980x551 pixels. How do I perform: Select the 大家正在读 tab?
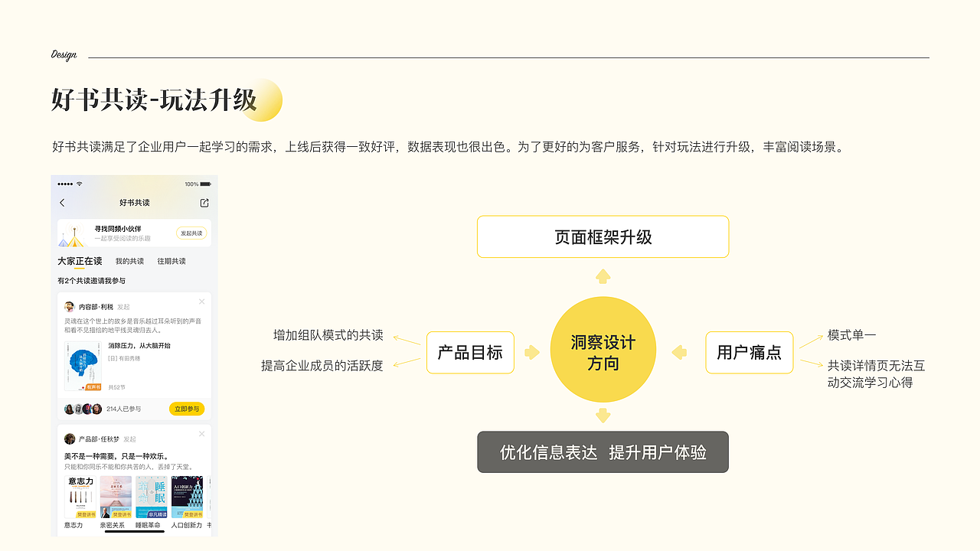80,261
